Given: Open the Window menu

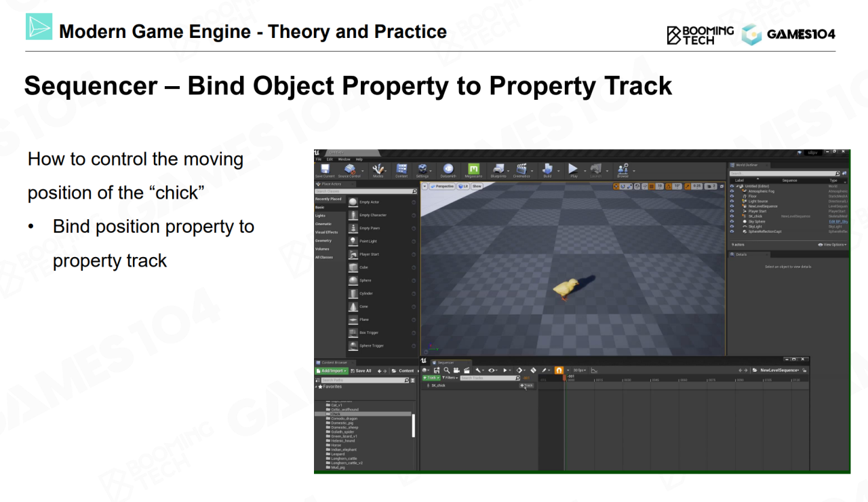Looking at the screenshot, I should pyautogui.click(x=344, y=159).
